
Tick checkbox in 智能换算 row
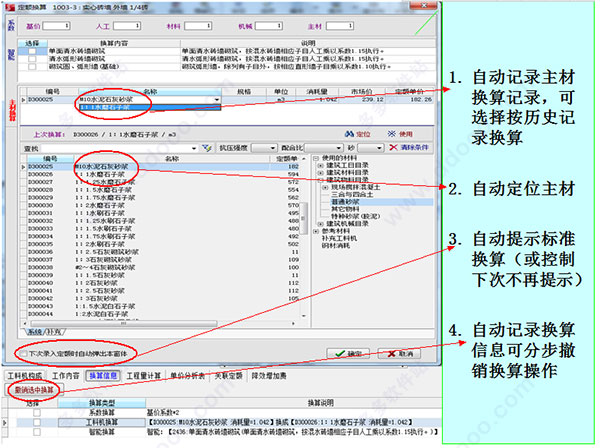click(x=37, y=432)
